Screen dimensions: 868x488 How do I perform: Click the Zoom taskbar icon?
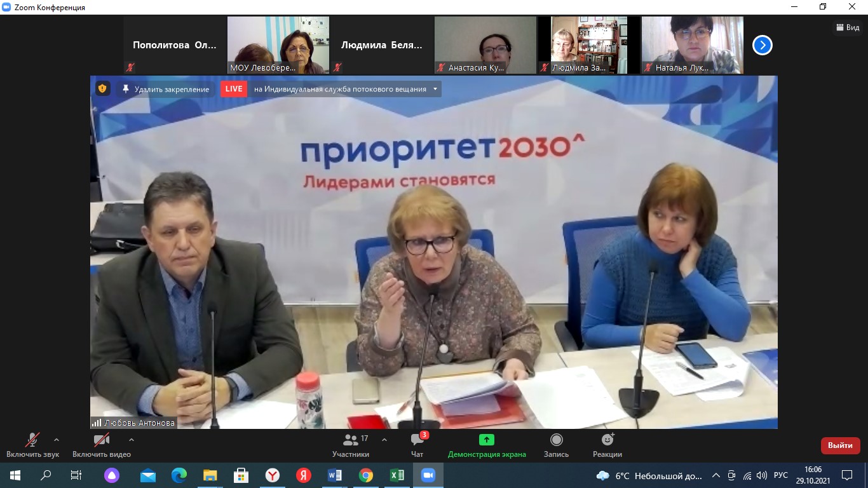click(428, 475)
